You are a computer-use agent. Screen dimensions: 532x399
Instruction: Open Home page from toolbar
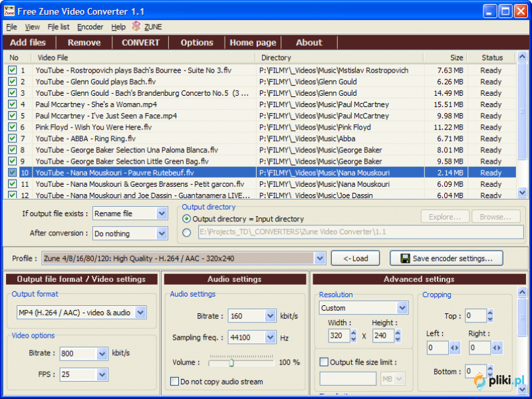pyautogui.click(x=253, y=43)
